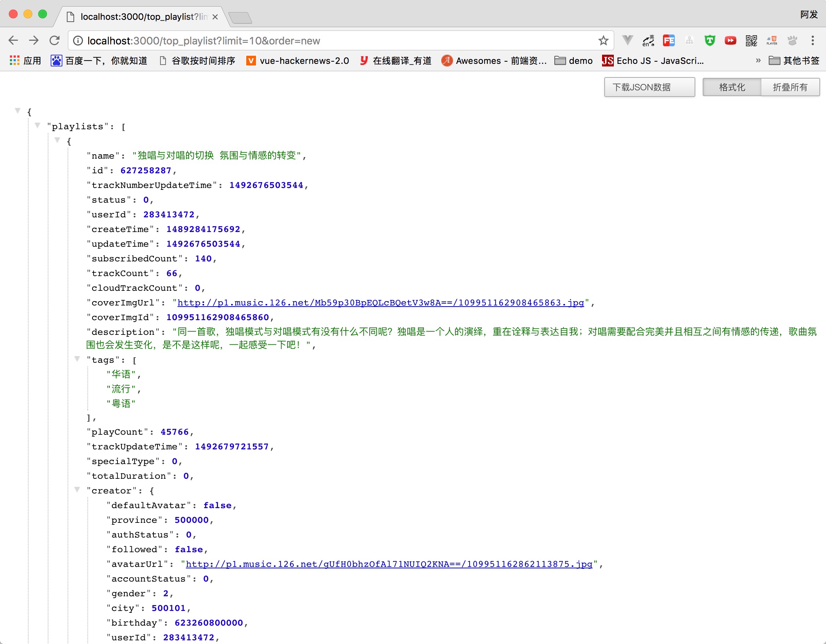
Task: Click the 下载JSON数据 download button
Action: pyautogui.click(x=649, y=87)
